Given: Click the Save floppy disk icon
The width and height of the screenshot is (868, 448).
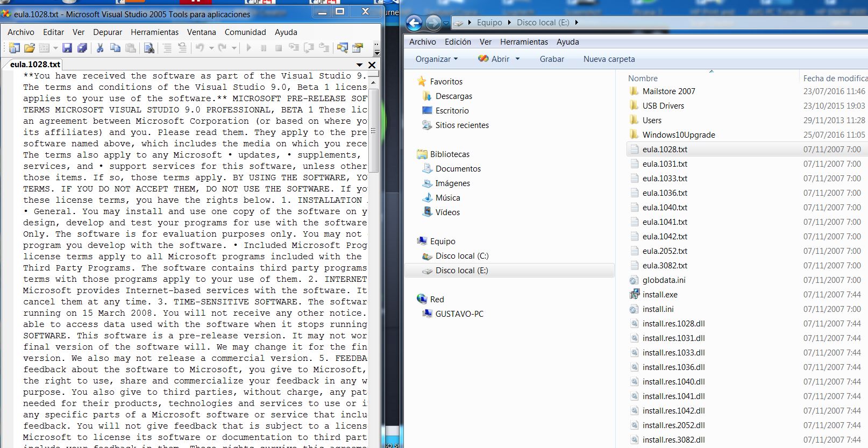Looking at the screenshot, I should click(67, 48).
